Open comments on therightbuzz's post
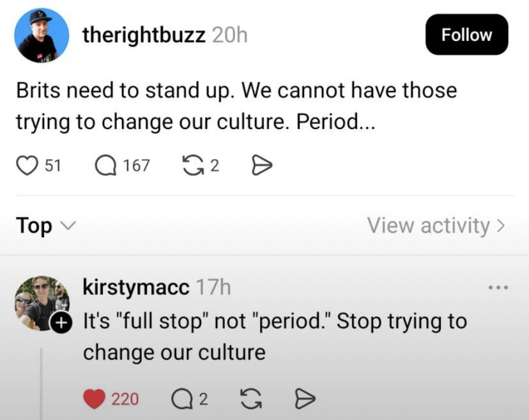Viewport: 529px width, 420px height. pyautogui.click(x=105, y=166)
